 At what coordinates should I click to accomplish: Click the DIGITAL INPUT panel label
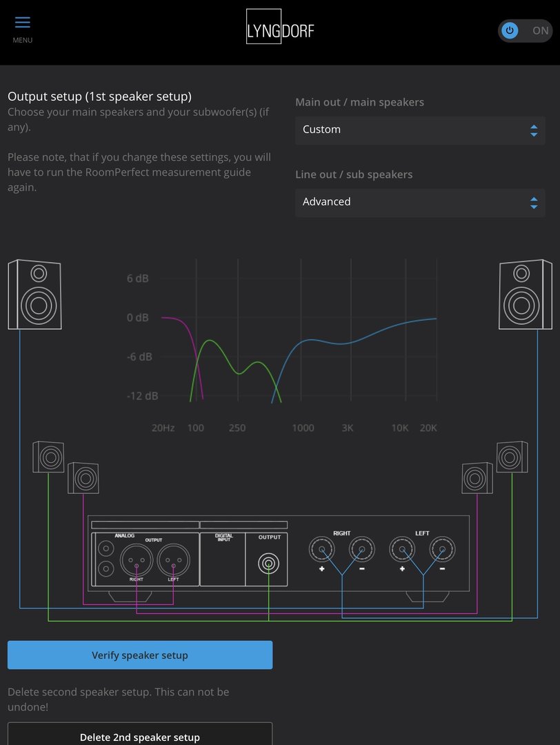(x=223, y=537)
